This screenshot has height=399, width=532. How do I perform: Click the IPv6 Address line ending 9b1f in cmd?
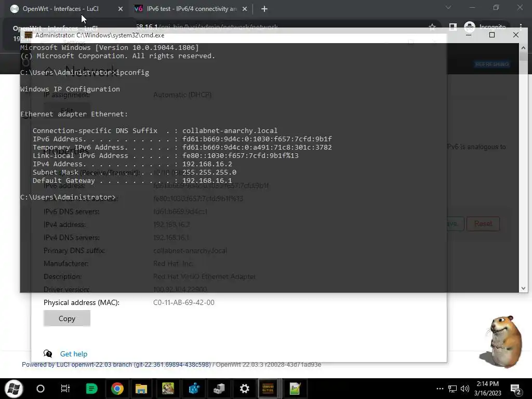click(x=182, y=139)
